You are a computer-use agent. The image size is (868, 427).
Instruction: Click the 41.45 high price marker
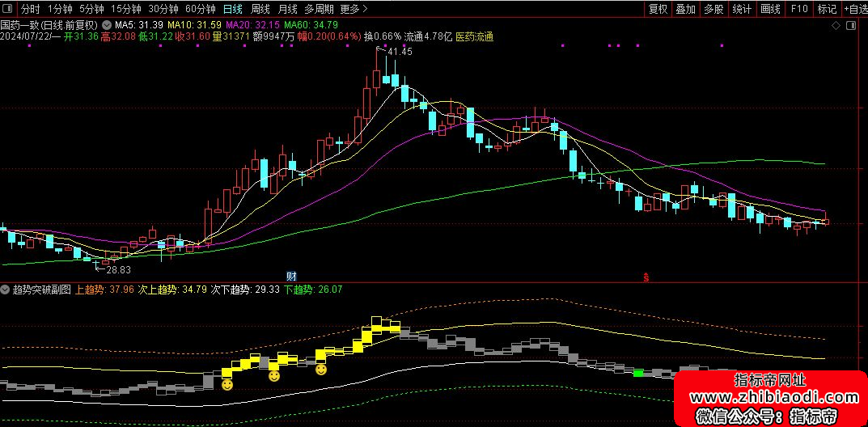tap(399, 52)
